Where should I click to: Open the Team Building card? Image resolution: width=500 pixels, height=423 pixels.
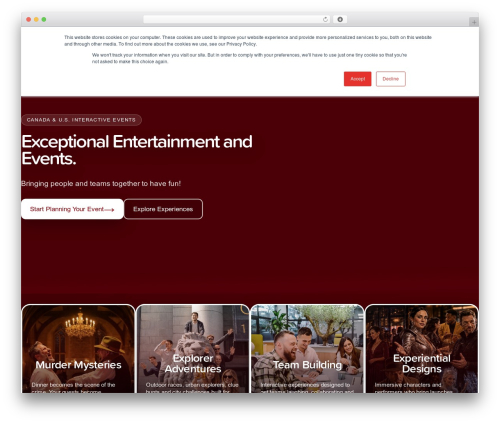(307, 349)
